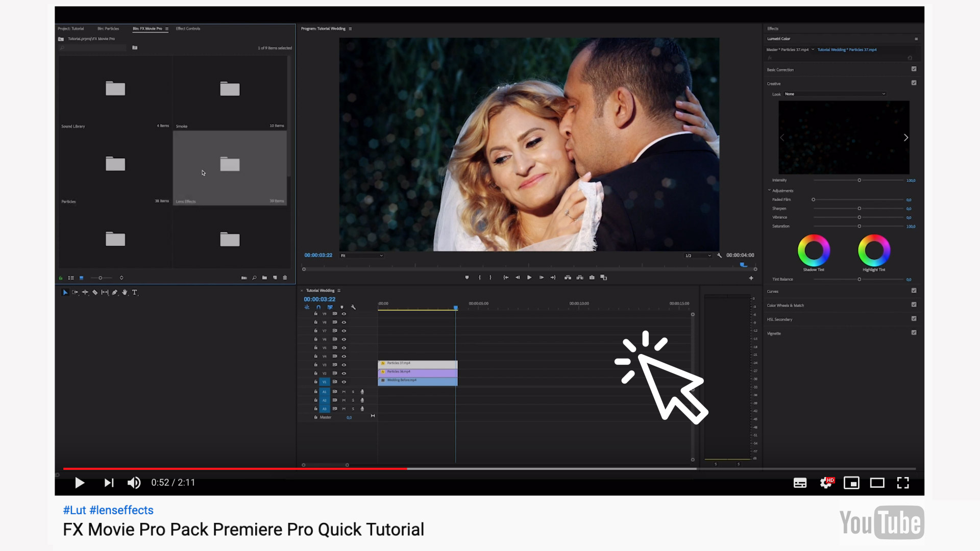Image resolution: width=980 pixels, height=551 pixels.
Task: Click Add Marker in Program Monitor
Action: coord(467,278)
